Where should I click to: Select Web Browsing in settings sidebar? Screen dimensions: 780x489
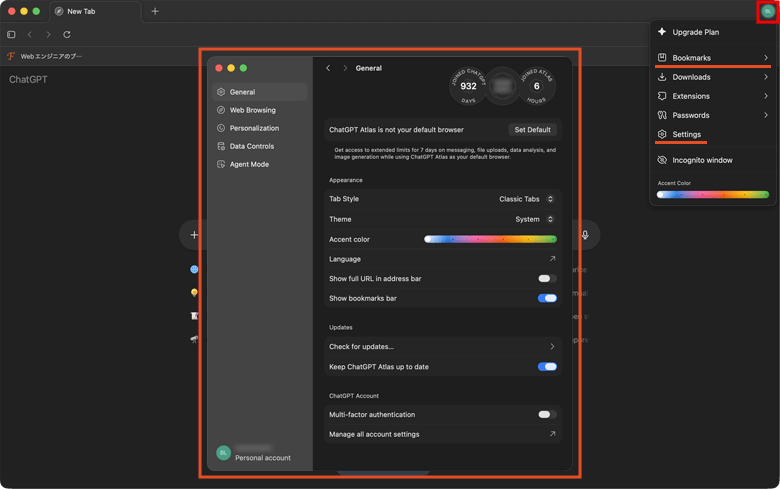[252, 110]
